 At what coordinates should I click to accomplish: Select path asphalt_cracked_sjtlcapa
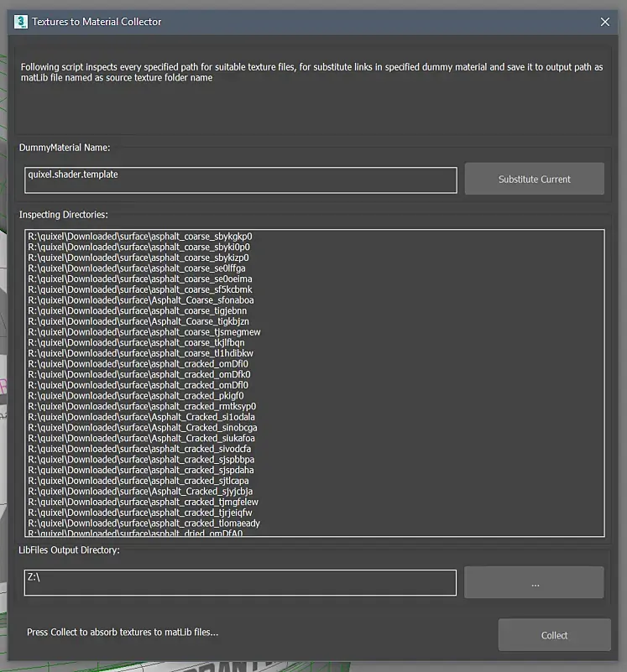coord(138,481)
